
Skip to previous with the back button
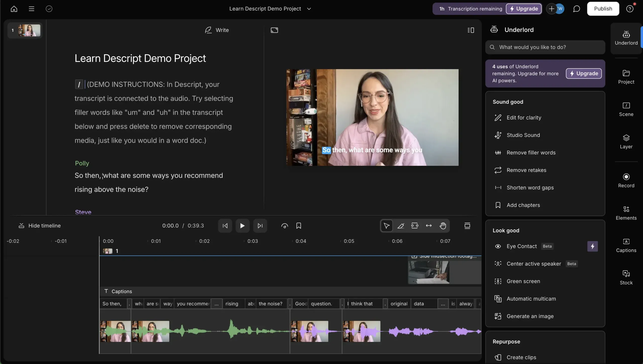tap(225, 226)
